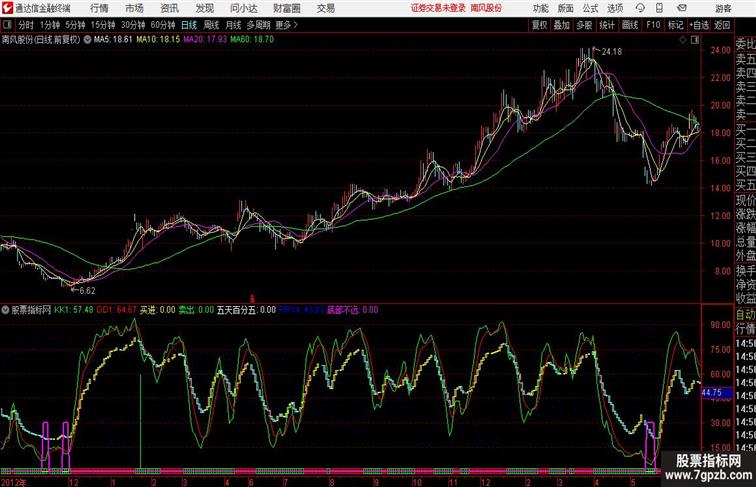Click the 统计 statistics button
The width and height of the screenshot is (756, 487).
pyautogui.click(x=607, y=25)
